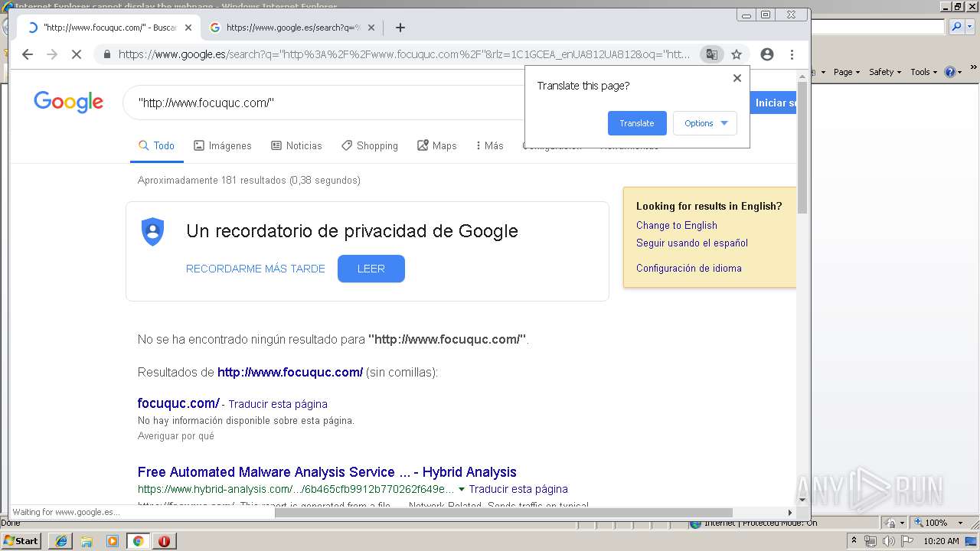Stop loading the page in Chrome
This screenshot has height=551, width=980.
(x=77, y=54)
